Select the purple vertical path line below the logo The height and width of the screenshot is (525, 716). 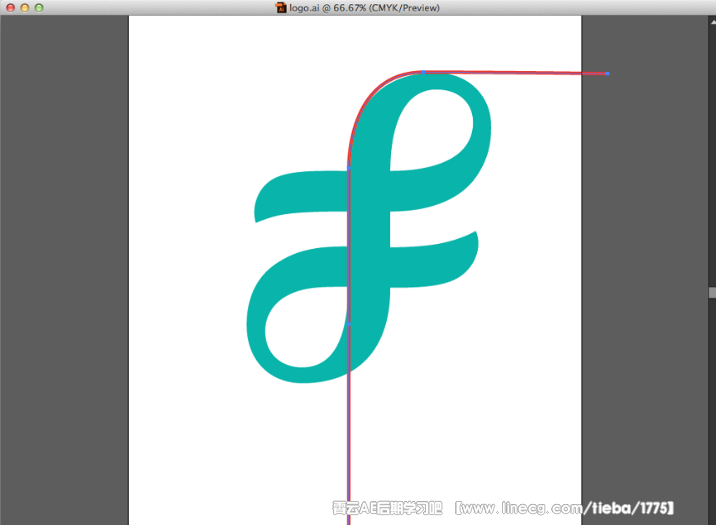click(348, 450)
